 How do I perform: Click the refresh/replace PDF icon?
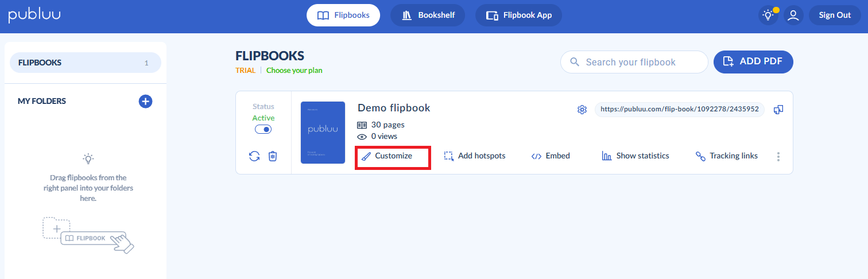[x=254, y=156]
